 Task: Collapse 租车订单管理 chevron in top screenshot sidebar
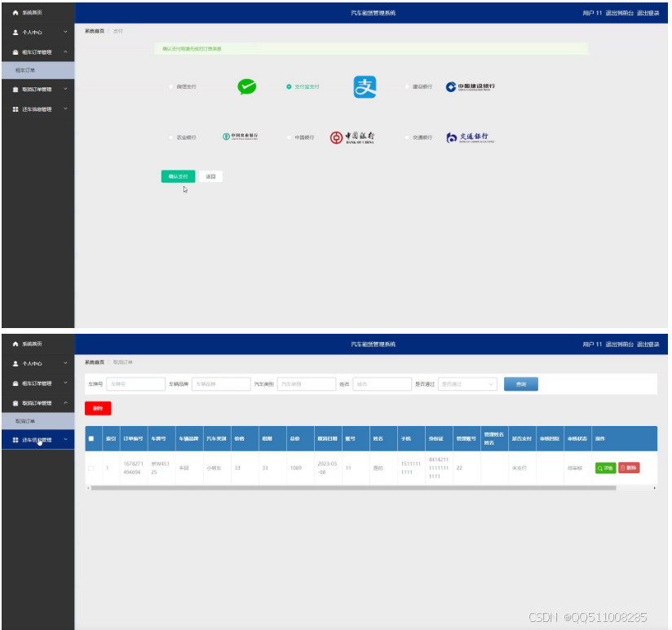click(65, 52)
